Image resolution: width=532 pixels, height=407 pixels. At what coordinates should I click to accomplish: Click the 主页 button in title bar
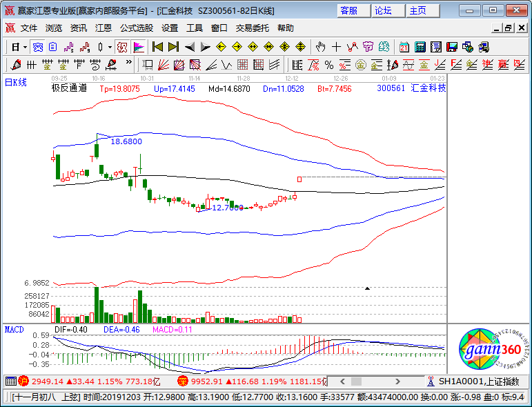pos(422,10)
